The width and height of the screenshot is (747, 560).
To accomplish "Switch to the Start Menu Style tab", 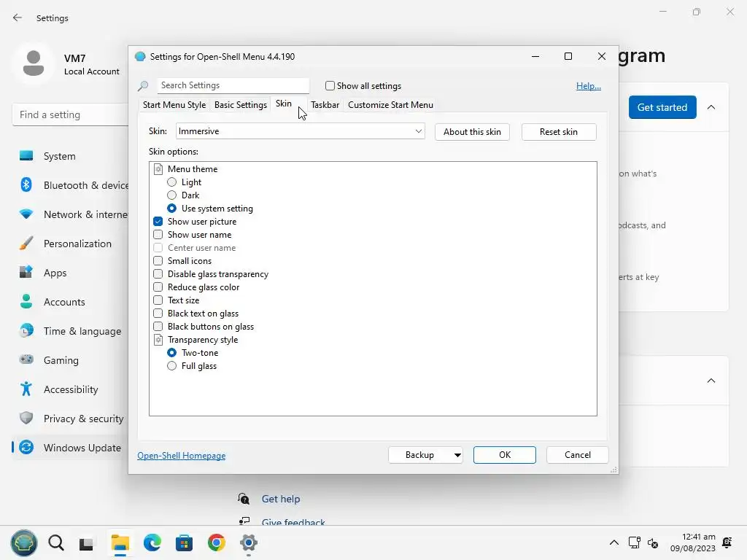I will pyautogui.click(x=174, y=105).
